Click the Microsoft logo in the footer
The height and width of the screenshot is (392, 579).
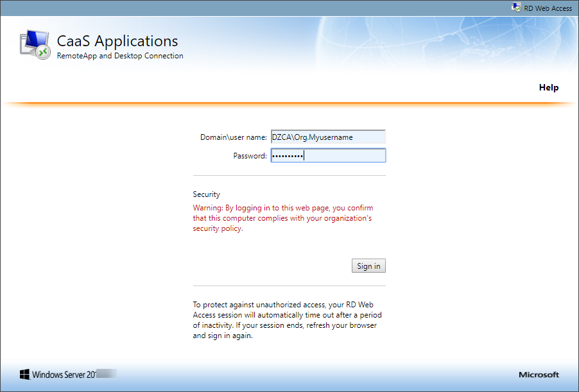[x=539, y=375]
